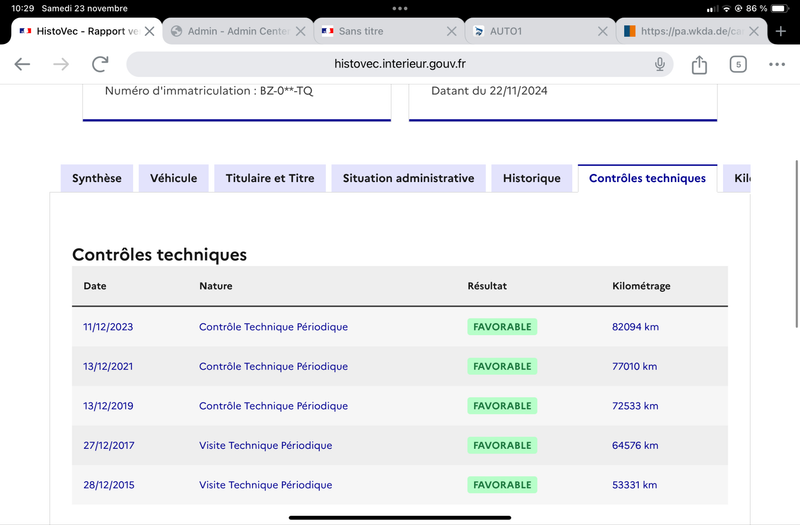The height and width of the screenshot is (525, 800).
Task: Open the partially visible Kilométrage tab
Action: pyautogui.click(x=737, y=178)
